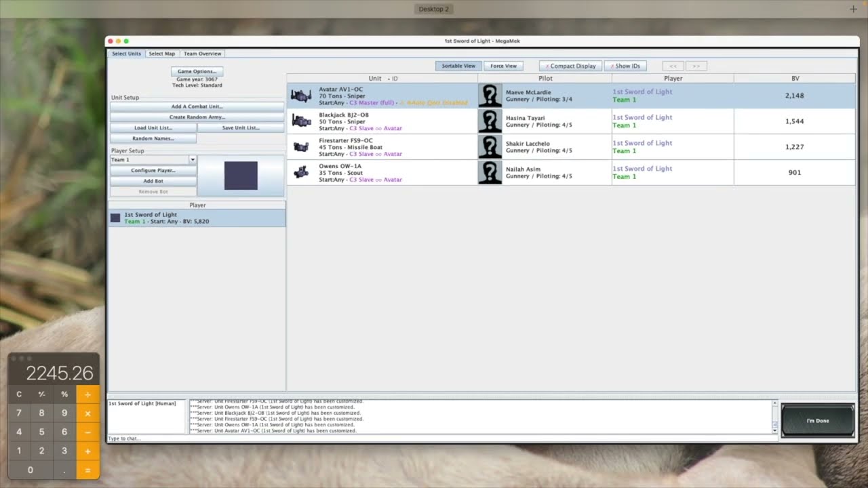Screen dimensions: 868x488
Task: Click the 2245.26 display in Calculator
Action: [59, 373]
